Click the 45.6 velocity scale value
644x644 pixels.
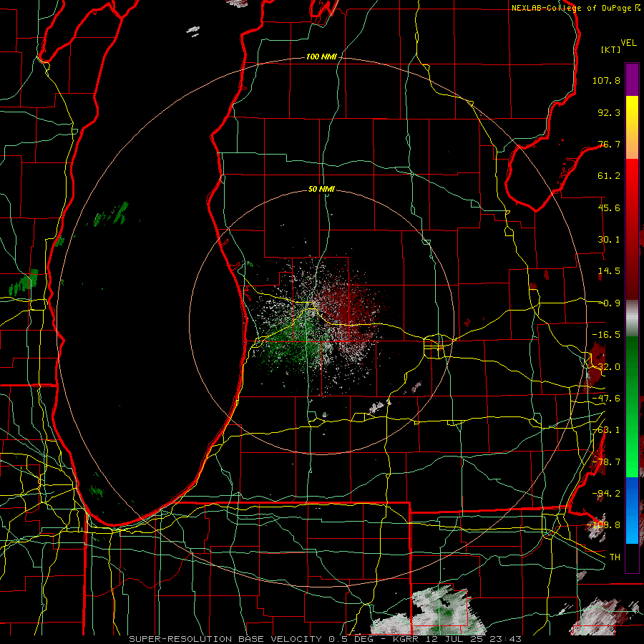click(x=609, y=208)
